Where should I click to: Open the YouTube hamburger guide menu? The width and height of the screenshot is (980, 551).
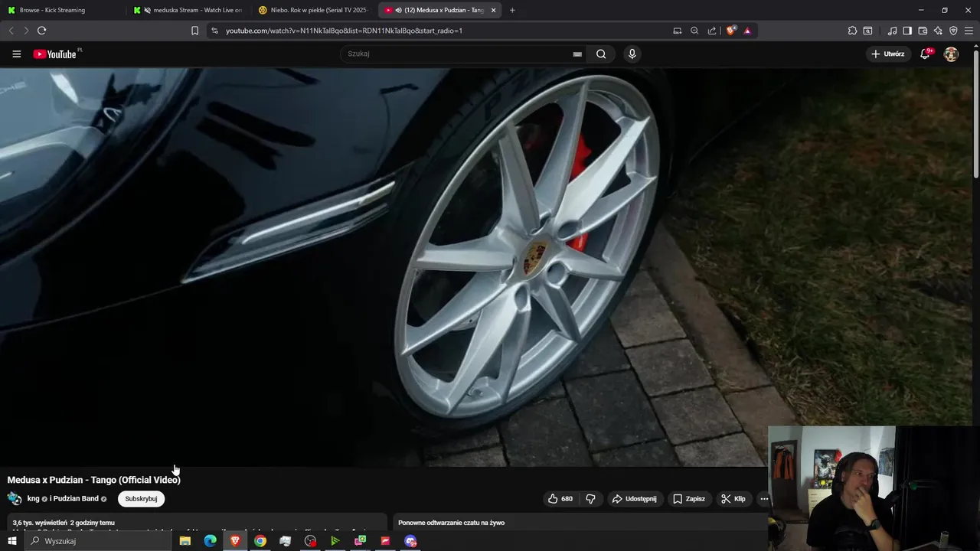[x=16, y=54]
